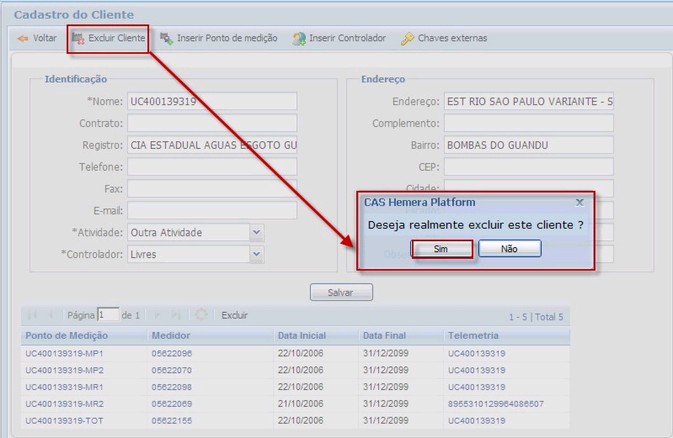Image resolution: width=673 pixels, height=438 pixels.
Task: Expand the Controlador dropdown
Action: (256, 254)
